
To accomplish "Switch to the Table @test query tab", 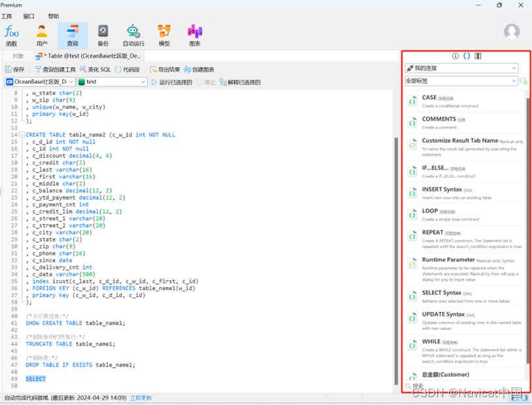I will tap(89, 56).
